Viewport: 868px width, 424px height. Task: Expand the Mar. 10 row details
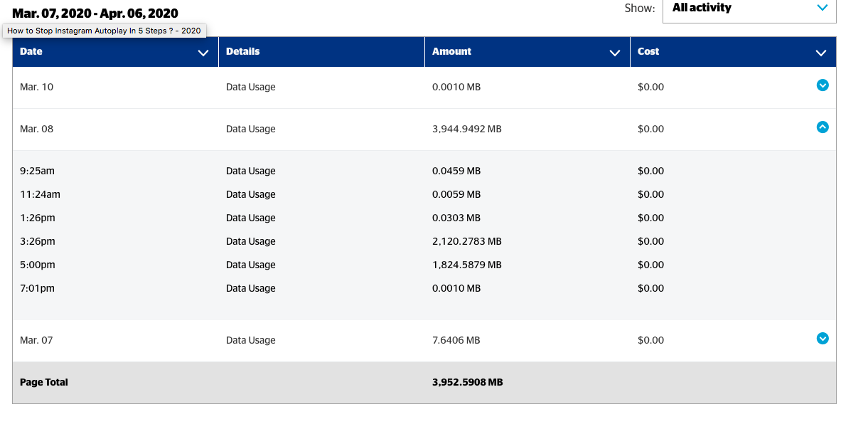pos(823,85)
